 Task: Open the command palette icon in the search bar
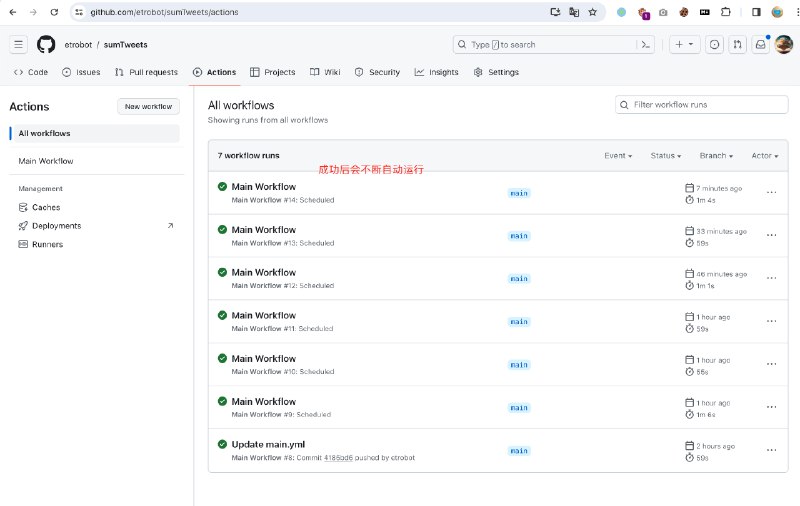coord(645,45)
